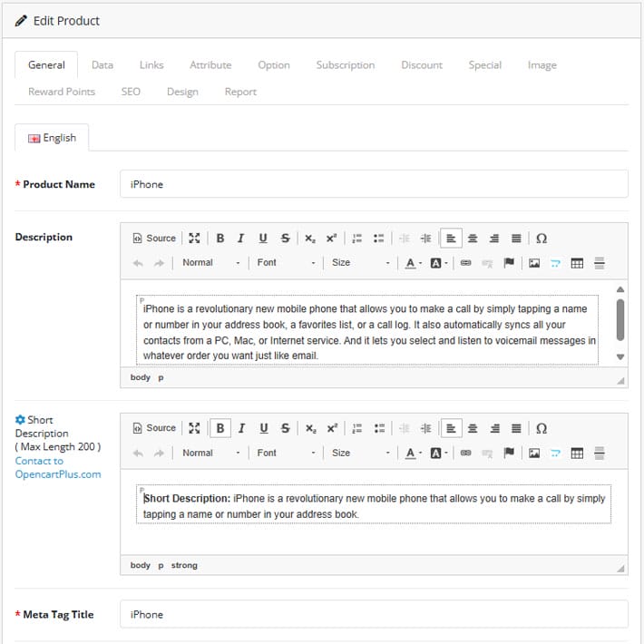Open background color picker in Description editor
The height and width of the screenshot is (644, 644).
tap(439, 263)
